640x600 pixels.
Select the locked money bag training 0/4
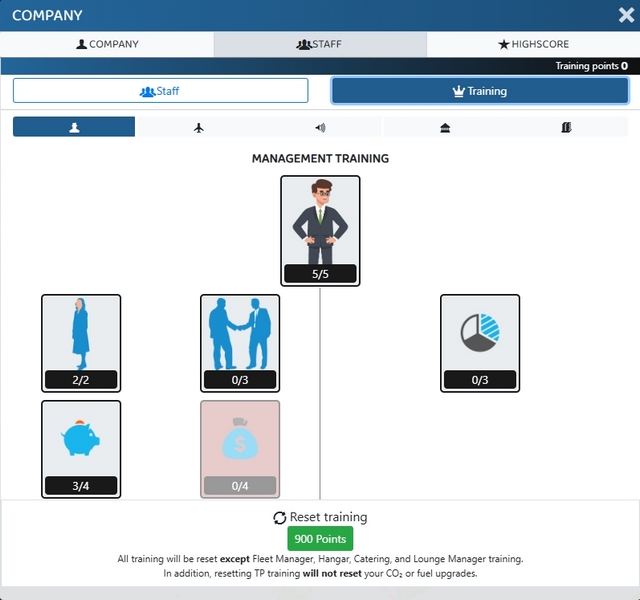240,449
